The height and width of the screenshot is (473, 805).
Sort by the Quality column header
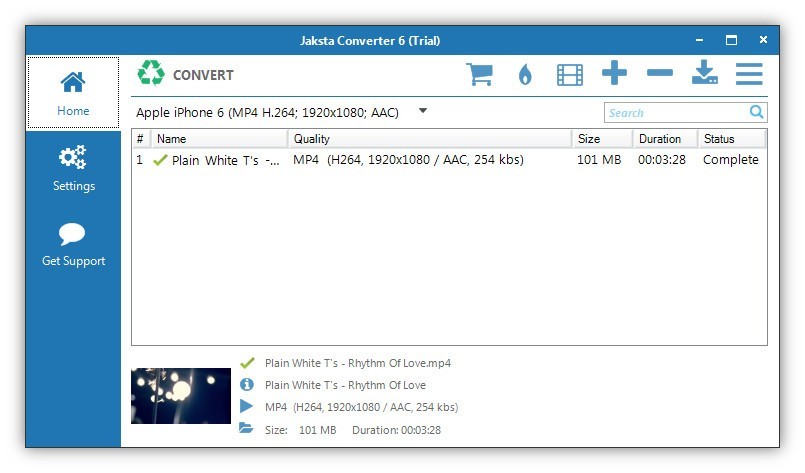tap(430, 139)
